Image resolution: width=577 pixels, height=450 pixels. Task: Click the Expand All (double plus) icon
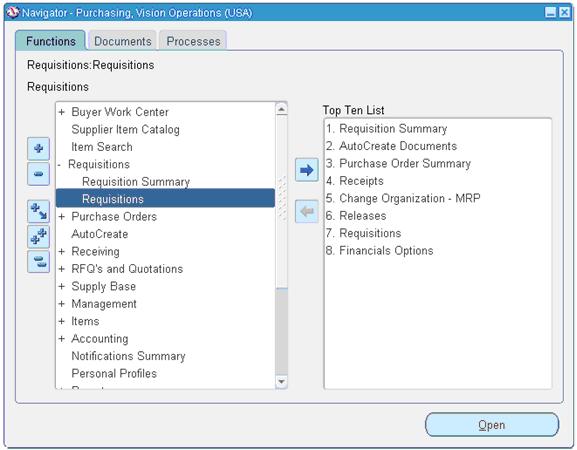point(38,236)
